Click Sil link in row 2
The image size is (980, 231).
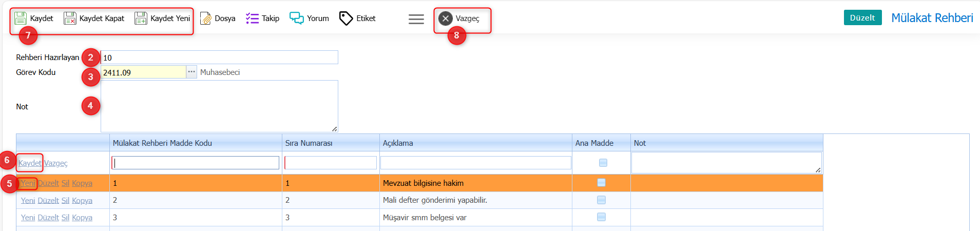[x=65, y=201]
